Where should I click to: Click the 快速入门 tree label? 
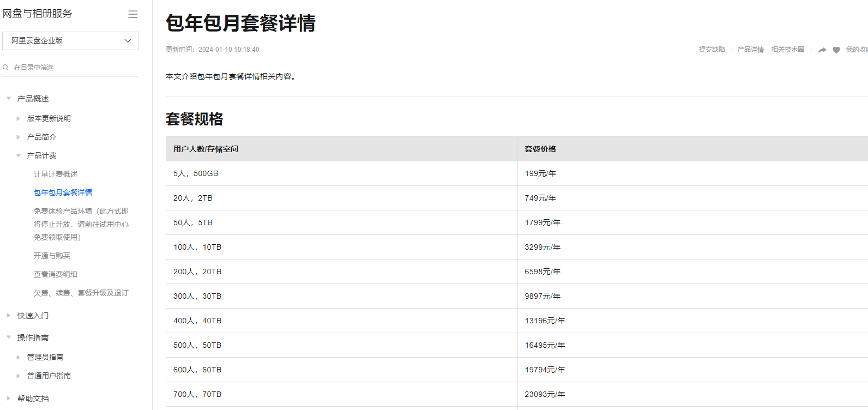click(33, 316)
